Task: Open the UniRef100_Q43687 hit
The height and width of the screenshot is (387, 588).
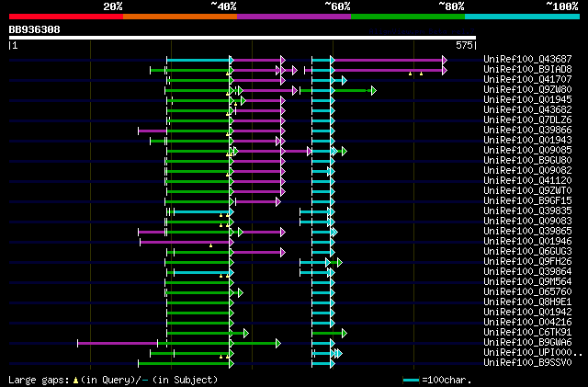Action: (527, 59)
